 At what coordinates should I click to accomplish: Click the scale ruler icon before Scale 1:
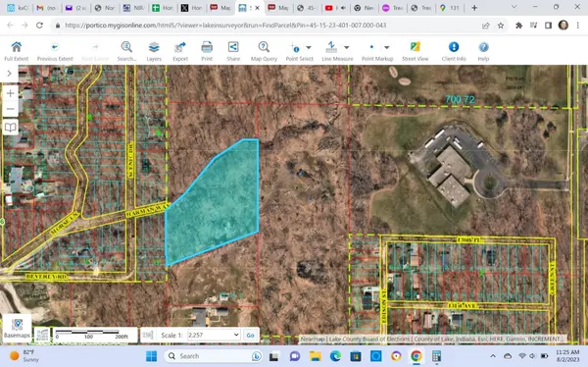[148, 335]
